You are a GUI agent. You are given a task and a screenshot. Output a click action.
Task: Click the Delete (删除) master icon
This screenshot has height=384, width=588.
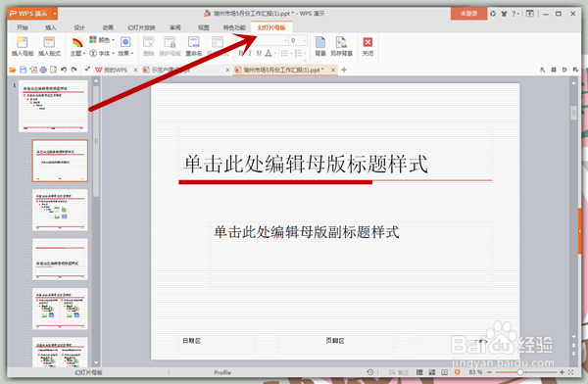click(x=149, y=46)
